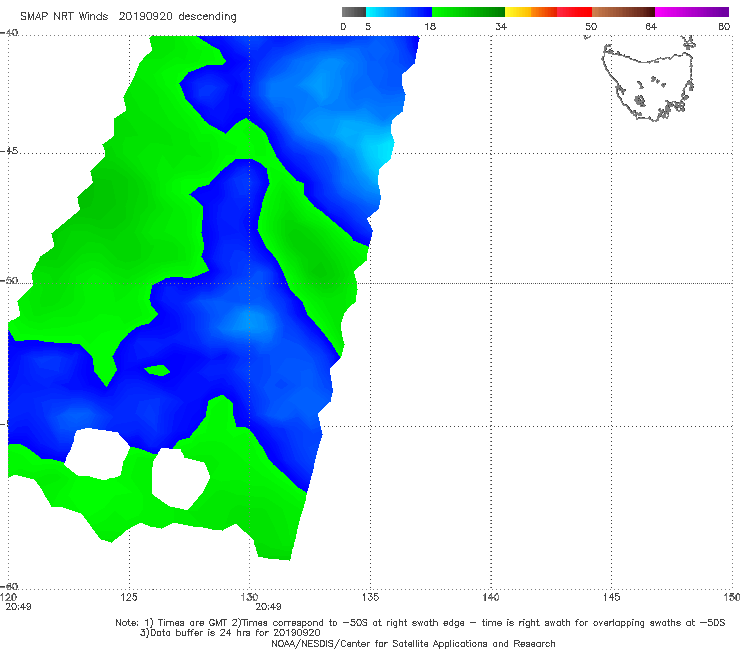Click the latitude label "-60"

click(9, 586)
